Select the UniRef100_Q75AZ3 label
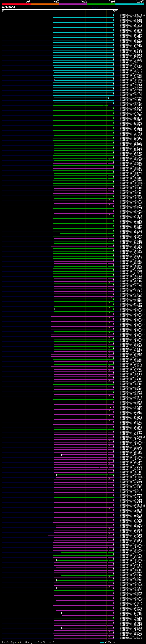The image size is (146, 644). tap(131, 148)
